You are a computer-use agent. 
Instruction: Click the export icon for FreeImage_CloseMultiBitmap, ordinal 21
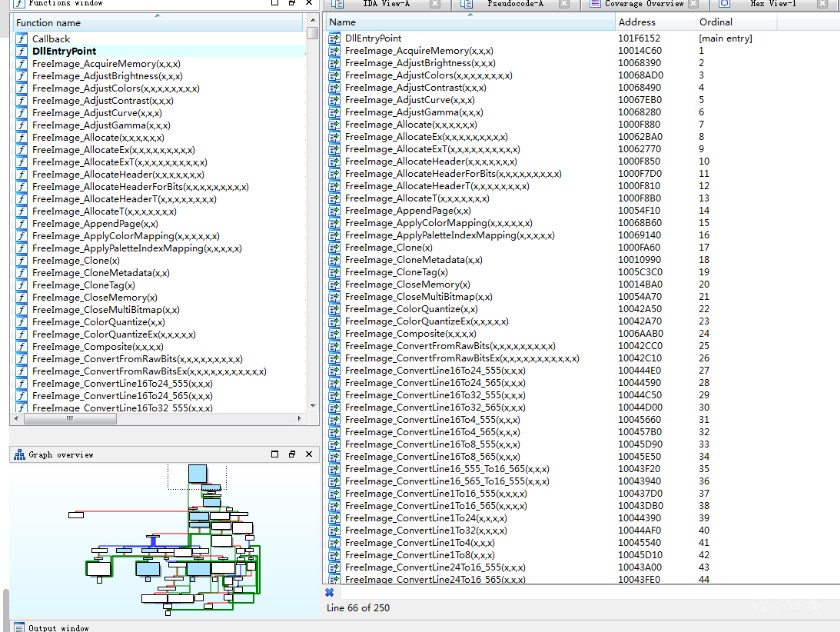point(335,297)
